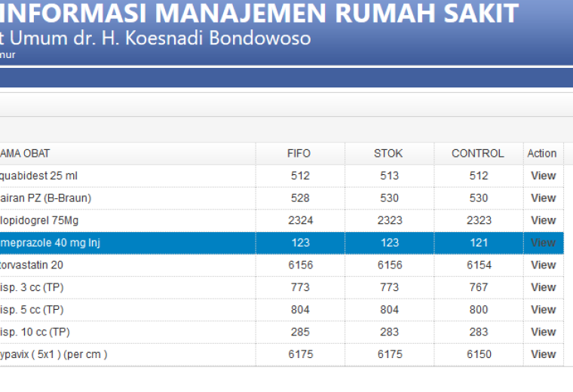This screenshot has width=573, height=392.
Task: Open View link for Cairan PZ (B-Braun)
Action: tap(543, 198)
